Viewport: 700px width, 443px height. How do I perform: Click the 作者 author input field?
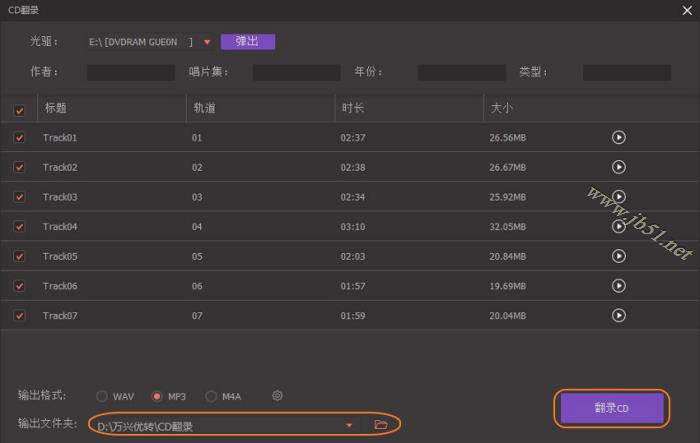pyautogui.click(x=131, y=72)
